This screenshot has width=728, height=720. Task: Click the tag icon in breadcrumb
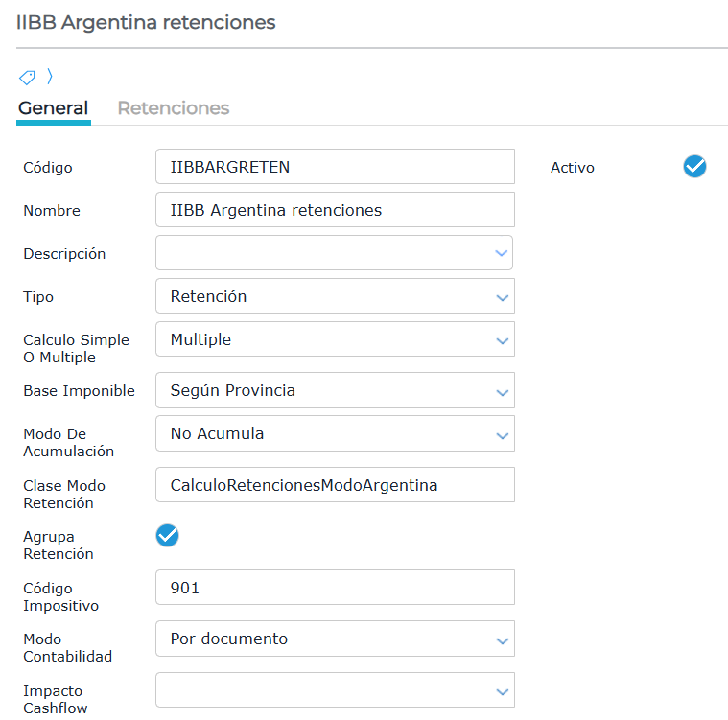[x=27, y=77]
